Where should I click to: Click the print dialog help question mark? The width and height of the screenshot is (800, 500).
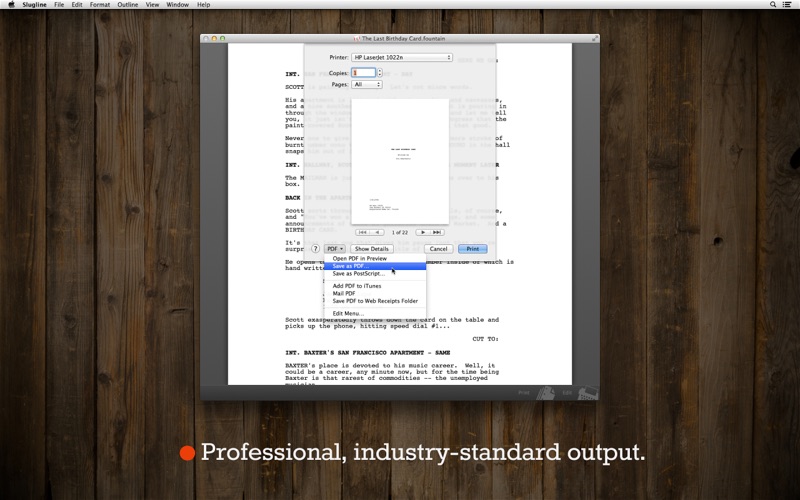coord(315,249)
